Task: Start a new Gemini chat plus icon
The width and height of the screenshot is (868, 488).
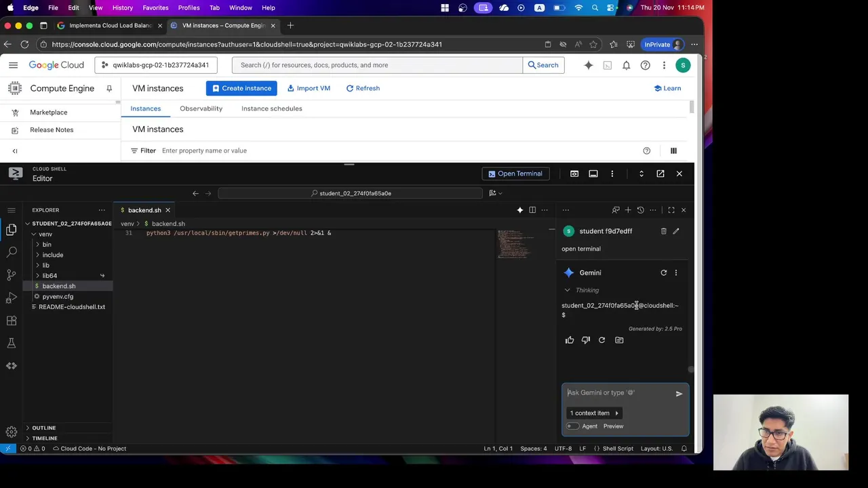Action: click(x=628, y=210)
